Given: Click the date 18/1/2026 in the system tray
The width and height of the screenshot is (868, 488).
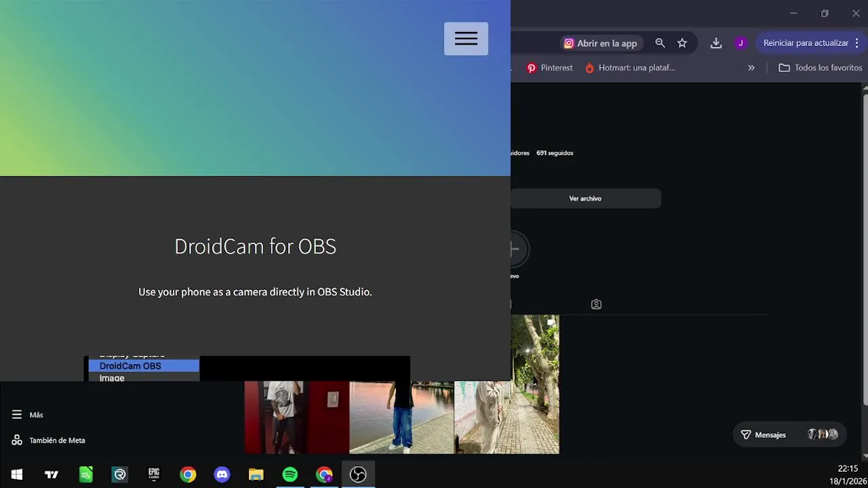Looking at the screenshot, I should (848, 481).
